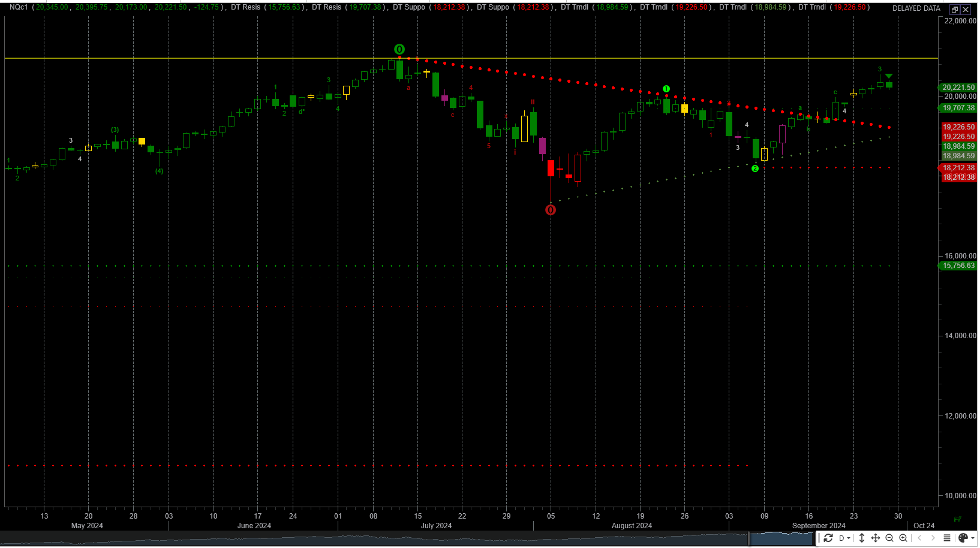Click the NQc1 symbol label

19,7
